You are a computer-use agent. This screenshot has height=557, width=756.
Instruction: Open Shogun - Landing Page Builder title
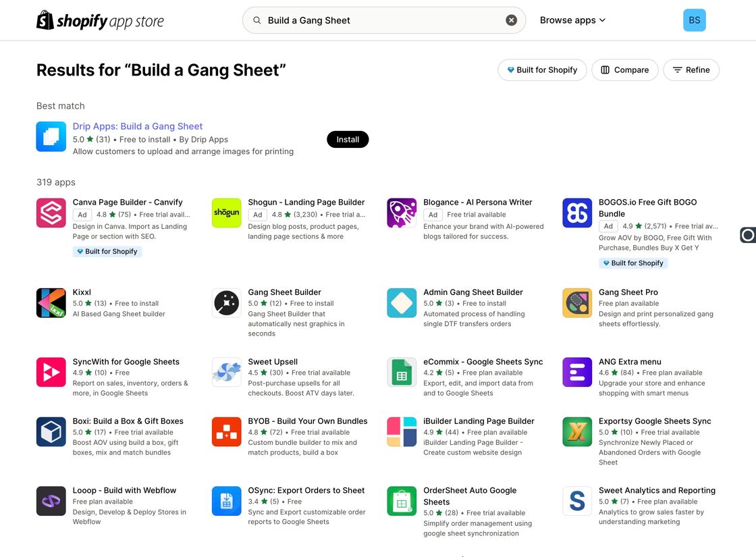[306, 202]
